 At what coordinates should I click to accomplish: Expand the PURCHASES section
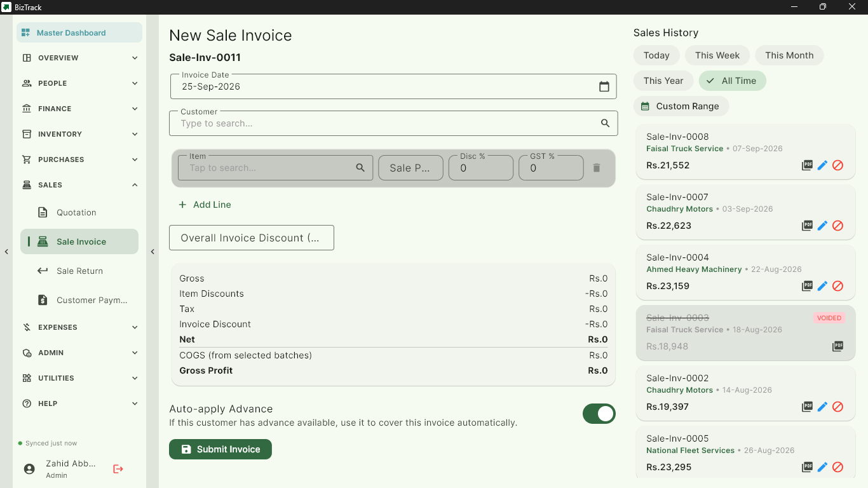[79, 159]
